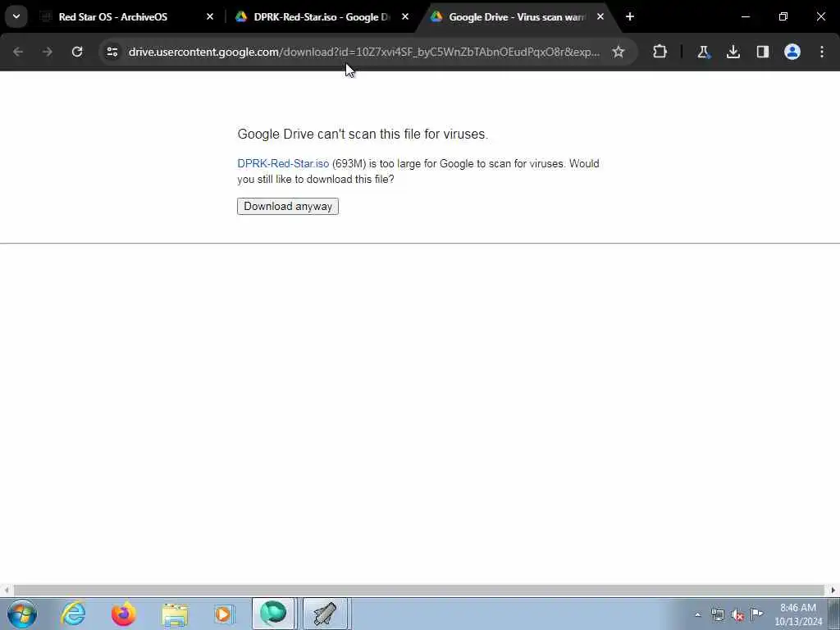Open the taskbar clock showing 8:46 AM
The height and width of the screenshot is (630, 840).
[798, 614]
